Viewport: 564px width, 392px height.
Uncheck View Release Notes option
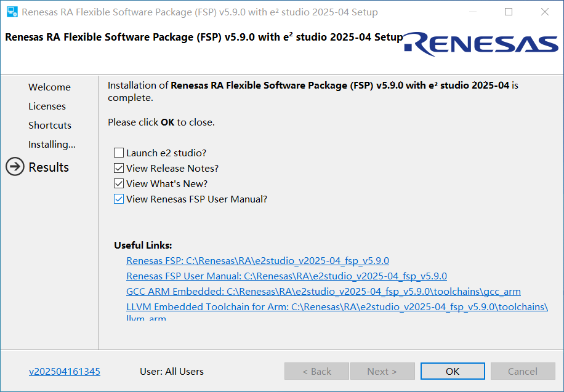point(119,169)
